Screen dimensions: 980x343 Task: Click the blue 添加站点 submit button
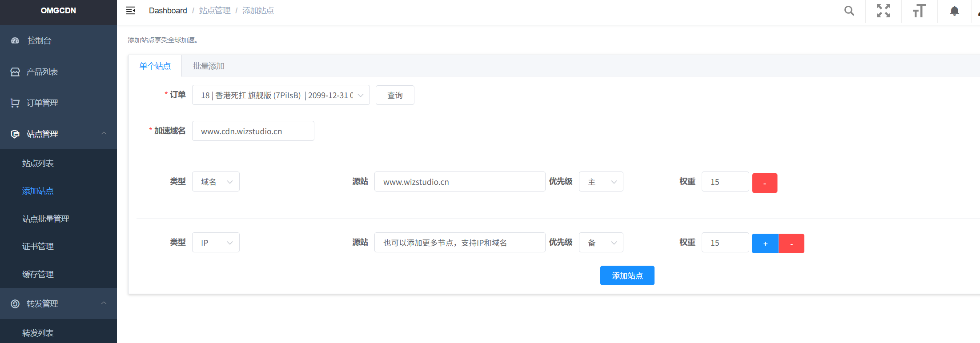coord(627,275)
